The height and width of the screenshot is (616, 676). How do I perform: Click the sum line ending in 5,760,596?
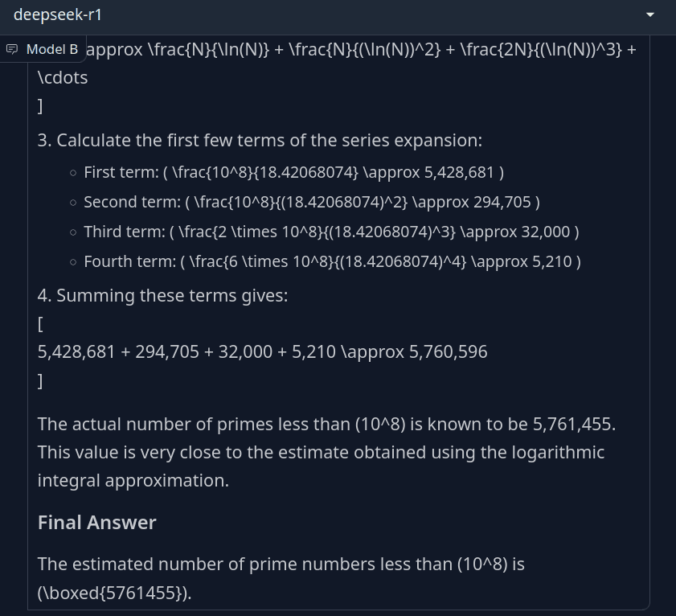(263, 351)
